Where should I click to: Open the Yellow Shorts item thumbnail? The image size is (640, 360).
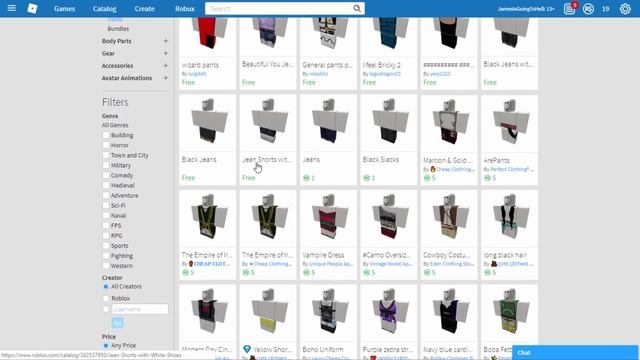tap(268, 313)
